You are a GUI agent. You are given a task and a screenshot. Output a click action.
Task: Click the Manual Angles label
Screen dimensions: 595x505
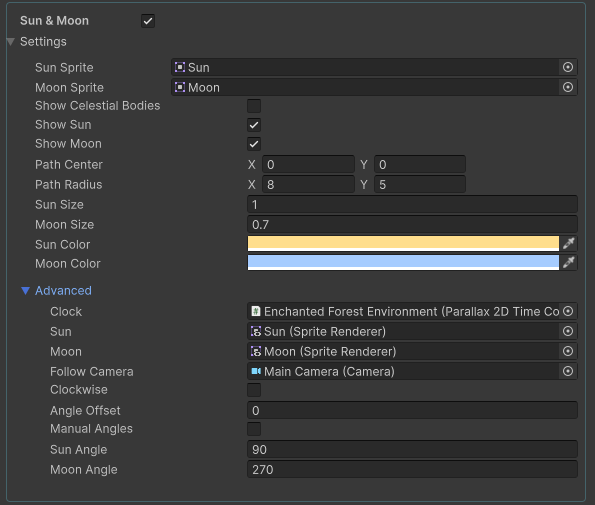pos(91,429)
